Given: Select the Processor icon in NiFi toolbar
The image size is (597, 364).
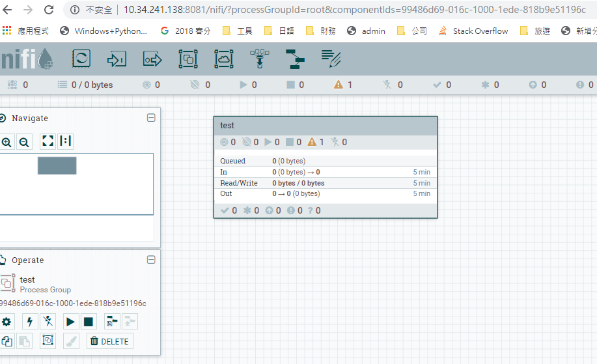Looking at the screenshot, I should pyautogui.click(x=81, y=59).
